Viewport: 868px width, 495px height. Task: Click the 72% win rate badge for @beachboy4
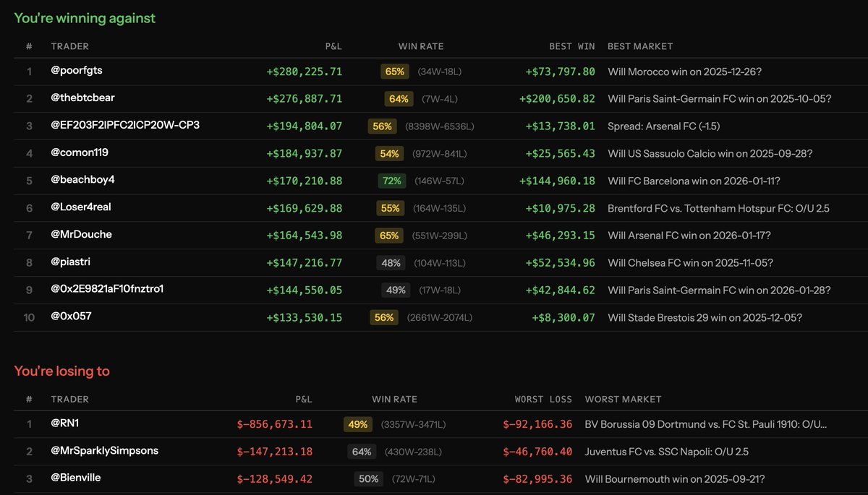[392, 181]
